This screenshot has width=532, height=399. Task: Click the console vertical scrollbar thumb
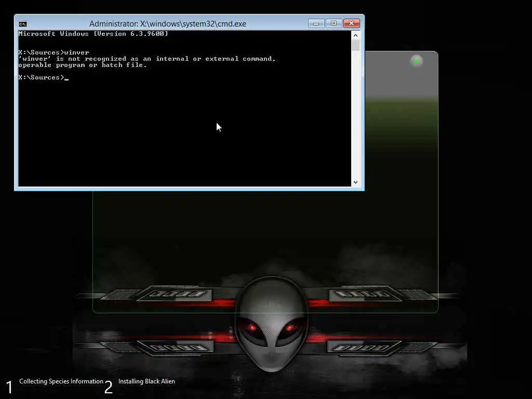point(355,45)
